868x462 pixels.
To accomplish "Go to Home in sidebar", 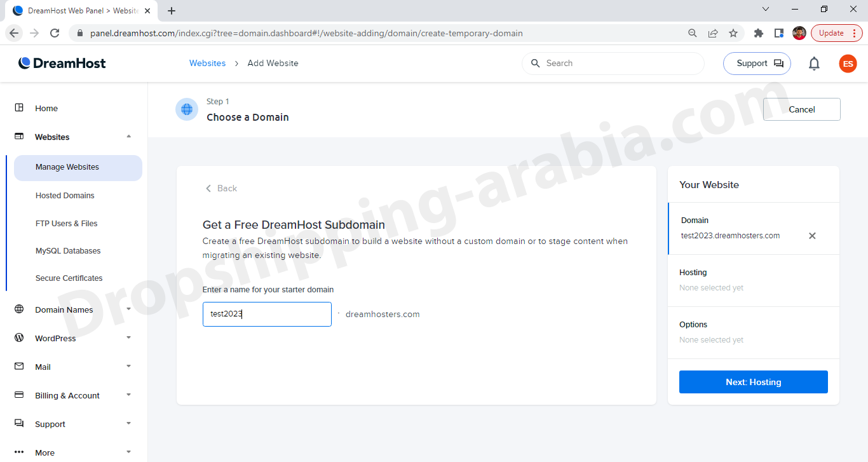I will click(x=46, y=109).
